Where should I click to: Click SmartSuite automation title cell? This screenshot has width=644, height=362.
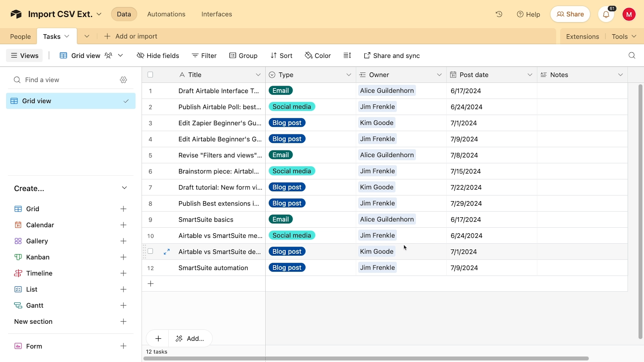[x=213, y=268]
